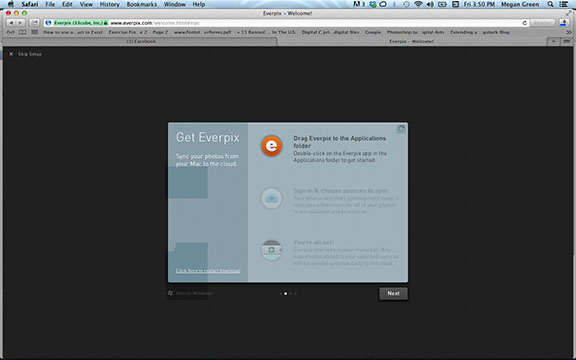
Task: Open the Edit menu
Action: [x=67, y=4]
